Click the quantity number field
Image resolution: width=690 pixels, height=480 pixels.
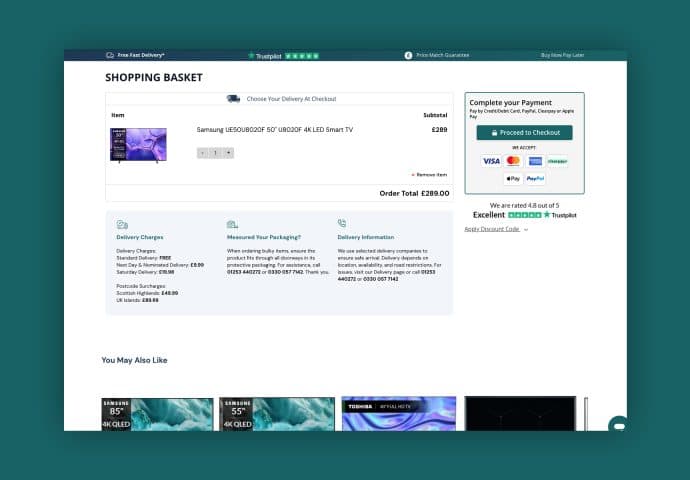tap(215, 153)
